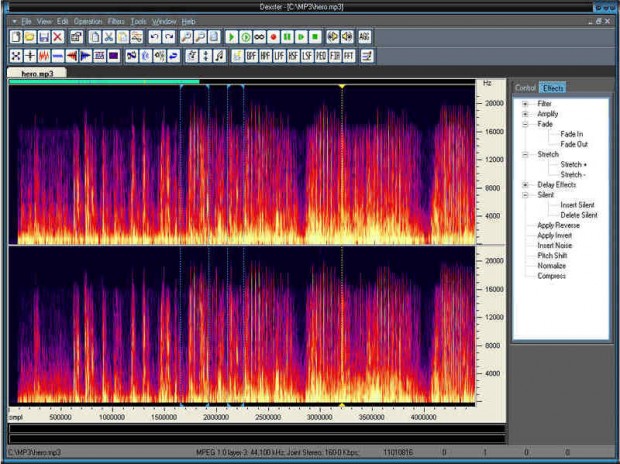Expand the Filter tree node
The width and height of the screenshot is (620, 464).
point(525,104)
